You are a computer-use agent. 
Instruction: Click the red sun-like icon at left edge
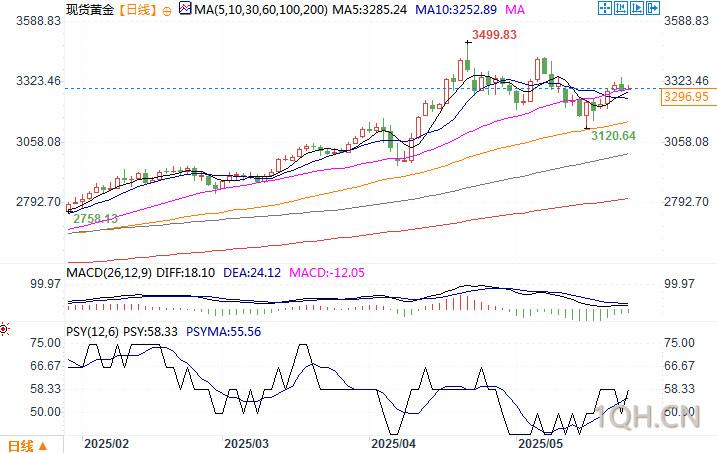4,329
